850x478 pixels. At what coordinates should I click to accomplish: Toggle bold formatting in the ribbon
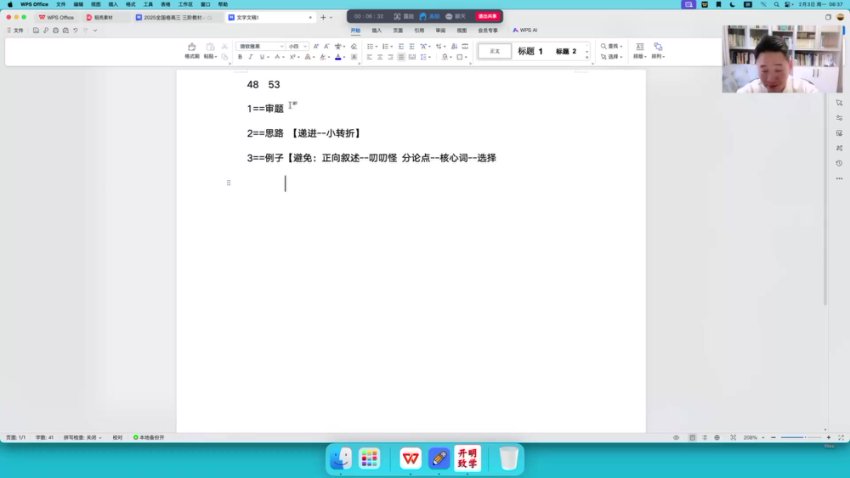(x=240, y=57)
